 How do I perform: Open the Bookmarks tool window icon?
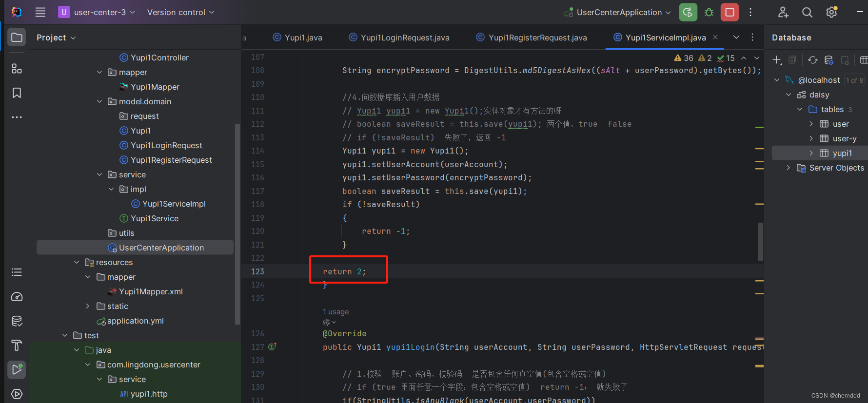click(17, 93)
